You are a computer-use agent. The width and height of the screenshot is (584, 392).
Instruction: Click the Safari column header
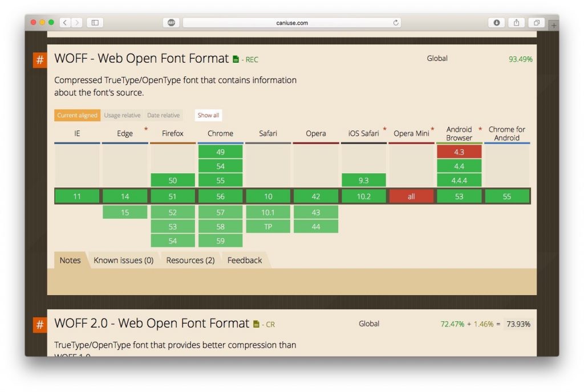[x=268, y=133]
